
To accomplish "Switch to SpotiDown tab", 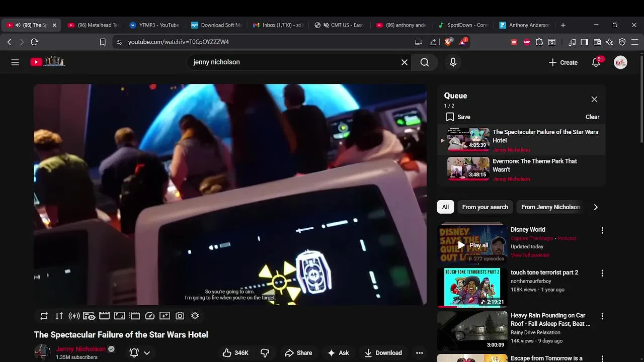I will [x=463, y=25].
